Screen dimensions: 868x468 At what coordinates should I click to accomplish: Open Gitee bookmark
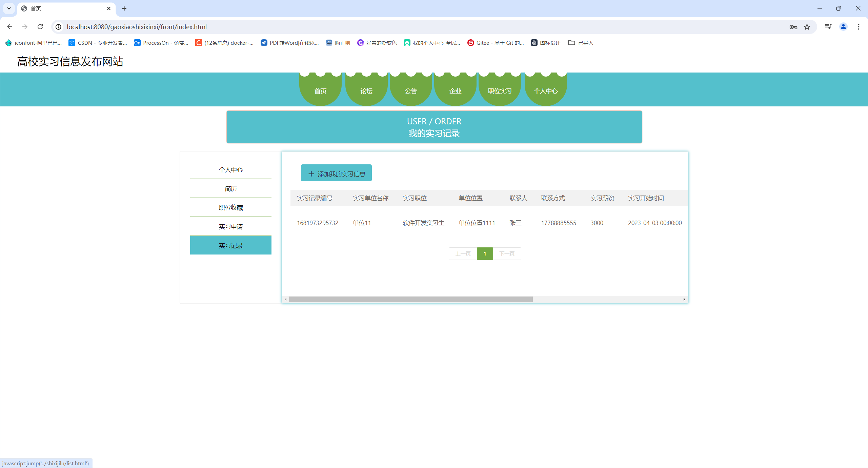(496, 43)
